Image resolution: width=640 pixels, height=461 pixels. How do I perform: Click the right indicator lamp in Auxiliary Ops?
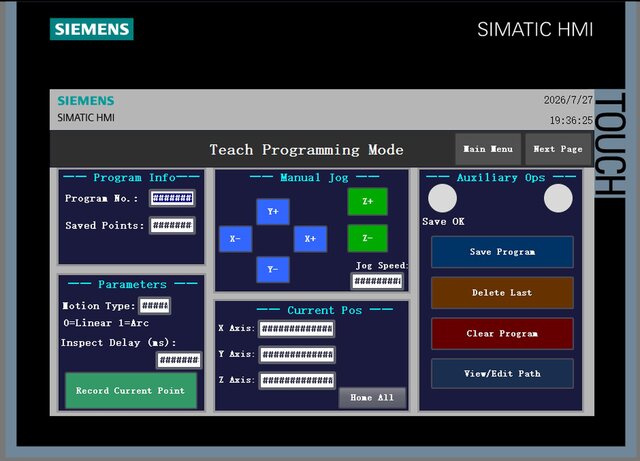[x=558, y=198]
